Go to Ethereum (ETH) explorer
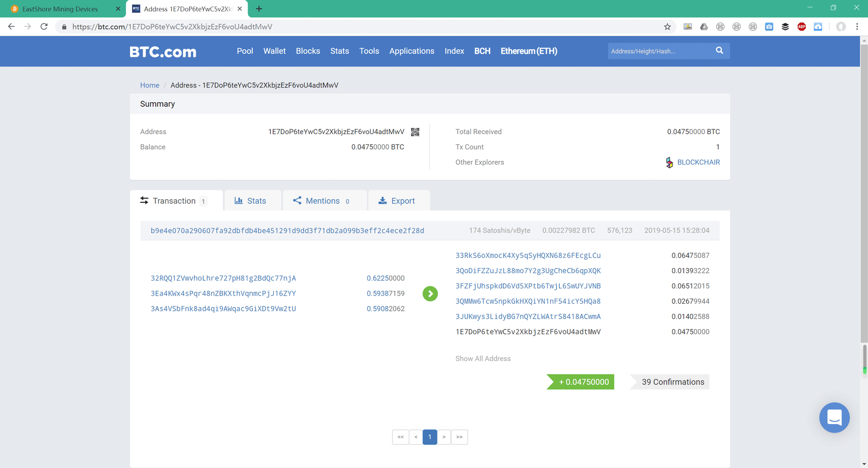This screenshot has width=868, height=468. click(529, 51)
